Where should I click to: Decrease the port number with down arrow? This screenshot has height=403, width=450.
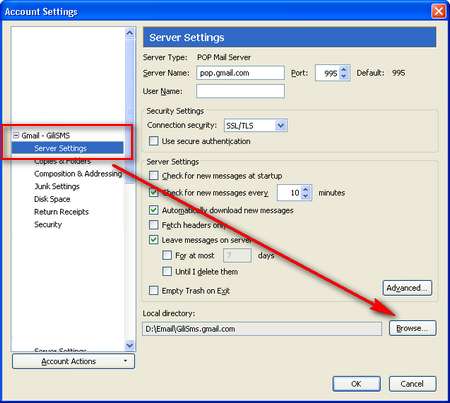[x=344, y=76]
